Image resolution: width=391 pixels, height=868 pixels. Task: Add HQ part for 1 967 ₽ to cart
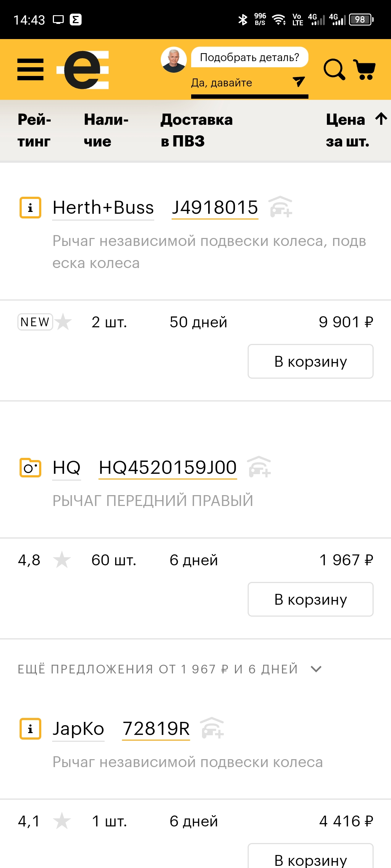(x=310, y=599)
